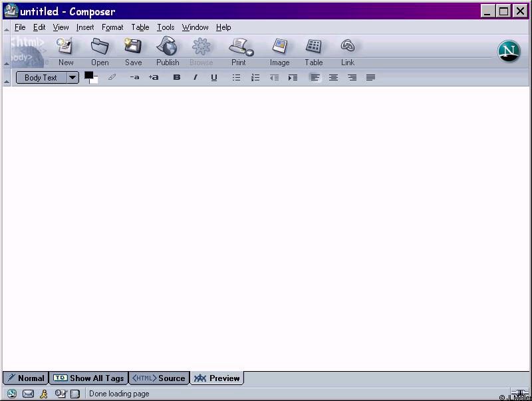This screenshot has height=401, width=532.
Task: Open the Help menu
Action: pyautogui.click(x=223, y=27)
